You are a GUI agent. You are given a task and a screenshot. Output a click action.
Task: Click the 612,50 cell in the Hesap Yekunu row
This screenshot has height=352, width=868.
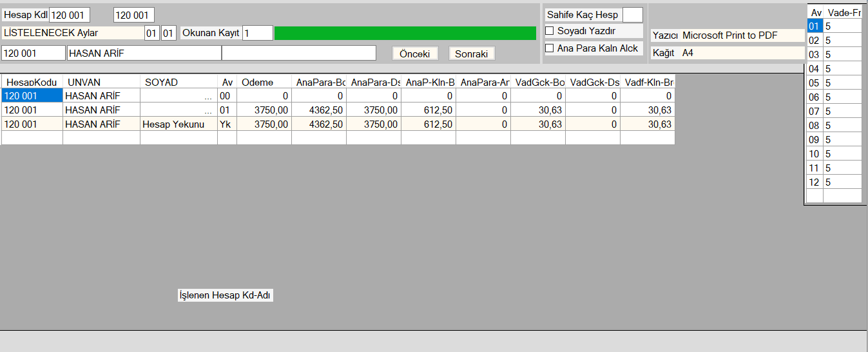pos(429,124)
